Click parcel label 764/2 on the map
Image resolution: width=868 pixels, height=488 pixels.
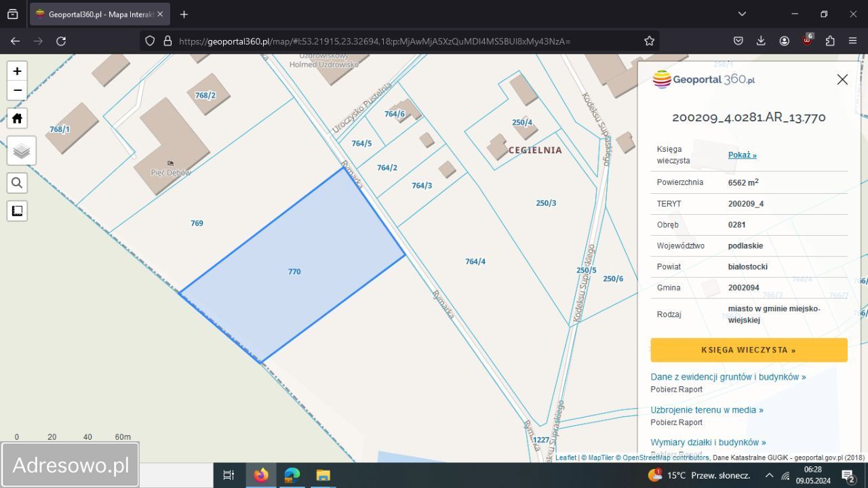point(387,167)
